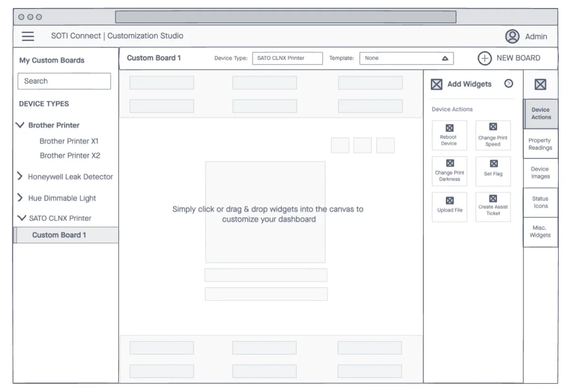Click the arrow next to Add Widgets
This screenshot has width=569, height=392.
point(509,83)
